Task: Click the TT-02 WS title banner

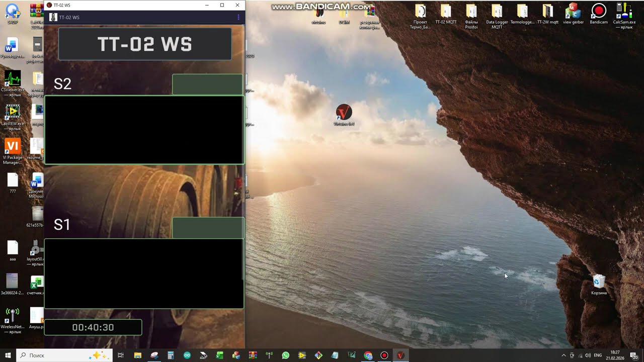Action: tap(145, 44)
